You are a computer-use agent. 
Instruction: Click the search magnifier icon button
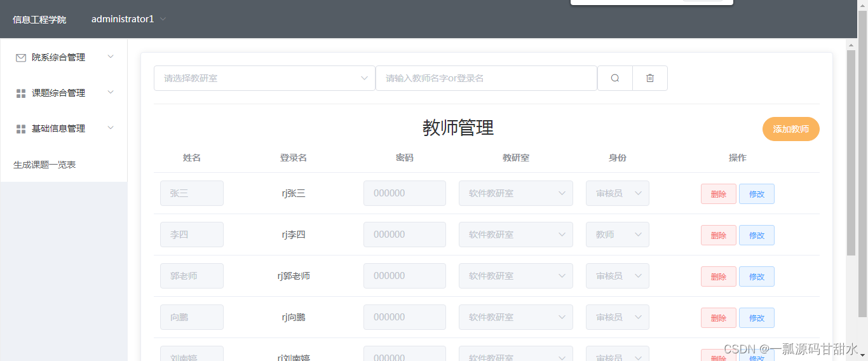pos(615,78)
